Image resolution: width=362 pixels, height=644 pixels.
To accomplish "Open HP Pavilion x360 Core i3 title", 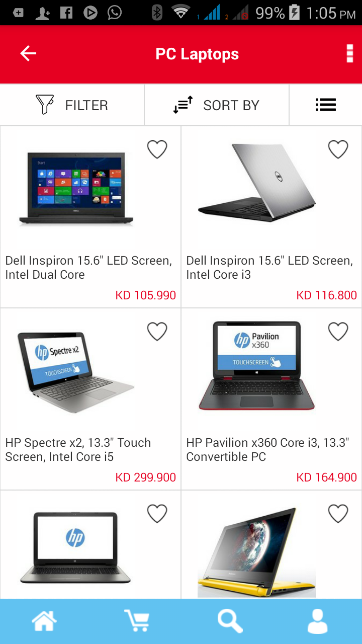I will point(267,450).
